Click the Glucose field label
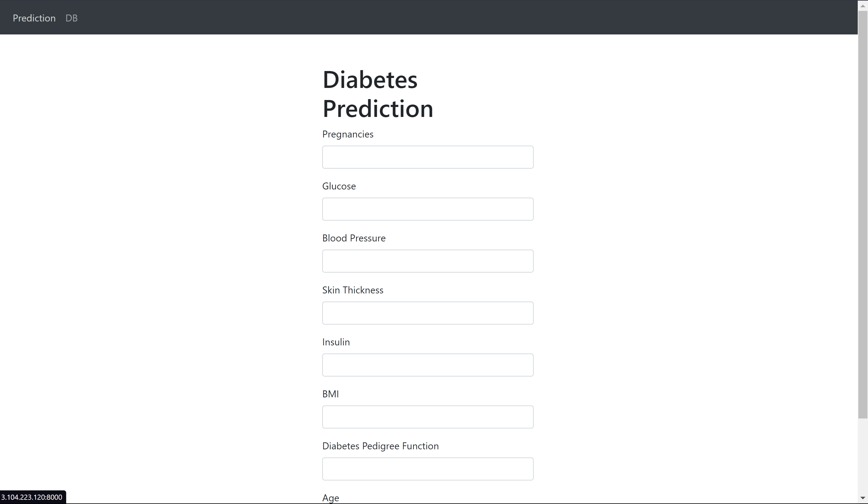Image resolution: width=868 pixels, height=504 pixels. pos(339,186)
